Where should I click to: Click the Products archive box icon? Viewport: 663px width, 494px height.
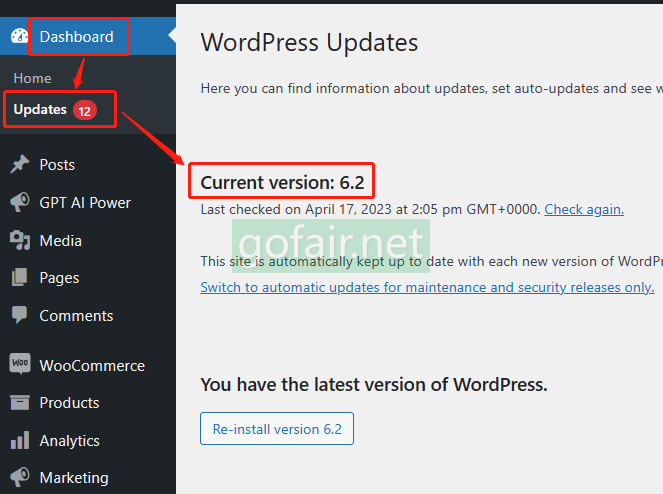click(19, 403)
